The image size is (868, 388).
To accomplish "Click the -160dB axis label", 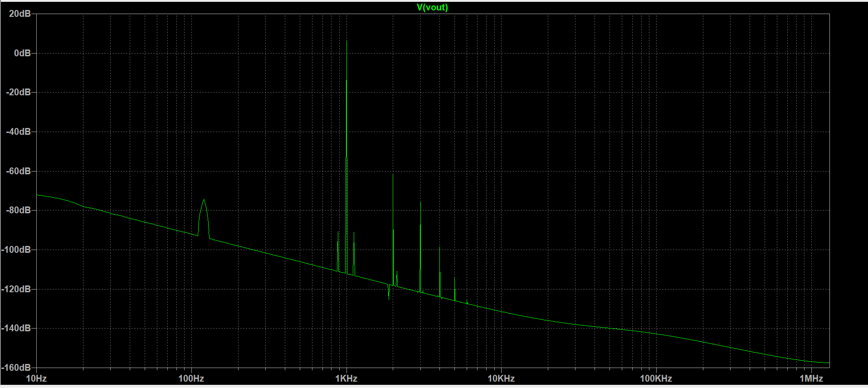I will pyautogui.click(x=16, y=367).
